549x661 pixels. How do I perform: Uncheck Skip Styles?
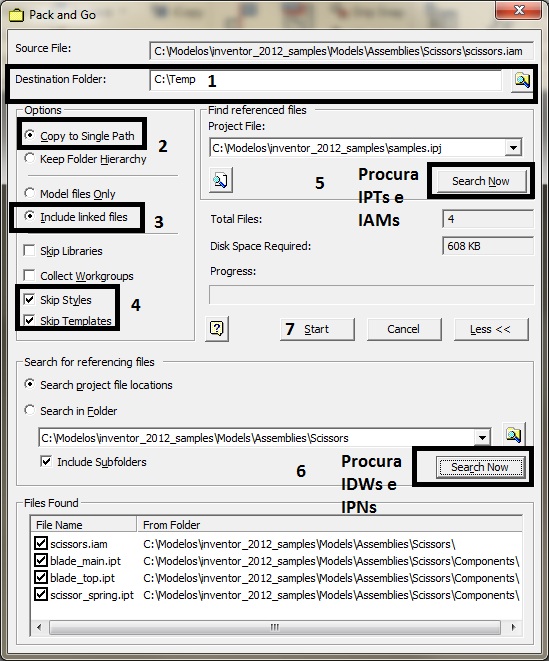click(29, 299)
